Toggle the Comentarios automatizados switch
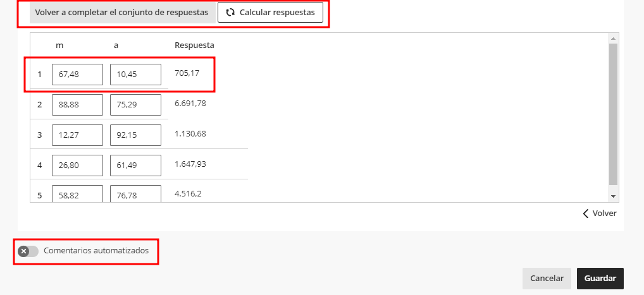This screenshot has width=644, height=295. [x=28, y=251]
